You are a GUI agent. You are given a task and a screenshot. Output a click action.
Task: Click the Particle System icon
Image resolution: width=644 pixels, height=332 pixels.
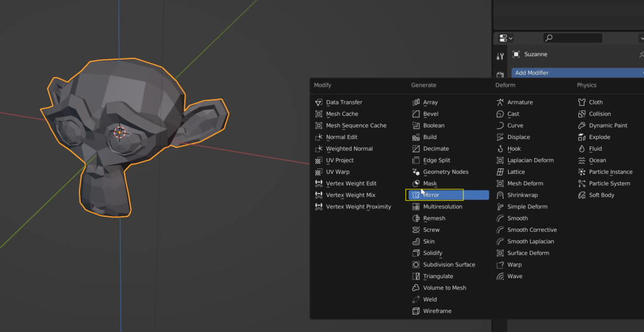(581, 183)
